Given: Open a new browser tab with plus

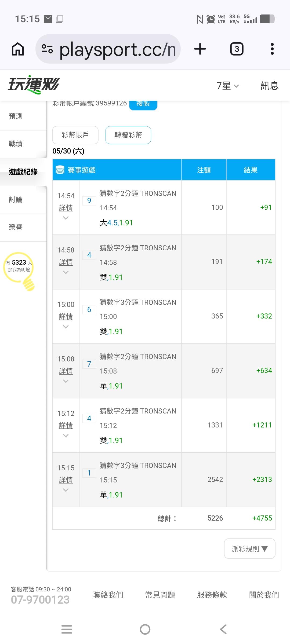Looking at the screenshot, I should 200,49.
